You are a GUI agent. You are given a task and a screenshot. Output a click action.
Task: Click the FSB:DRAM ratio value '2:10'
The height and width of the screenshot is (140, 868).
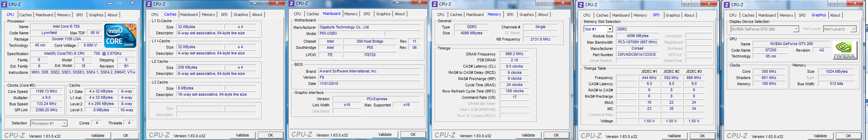click(x=514, y=60)
